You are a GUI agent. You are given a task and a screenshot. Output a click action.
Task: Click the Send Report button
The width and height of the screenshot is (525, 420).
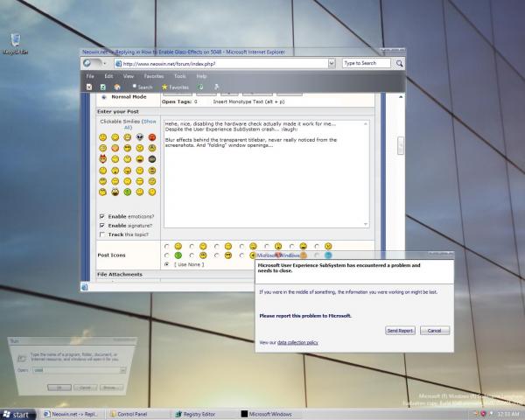point(400,331)
